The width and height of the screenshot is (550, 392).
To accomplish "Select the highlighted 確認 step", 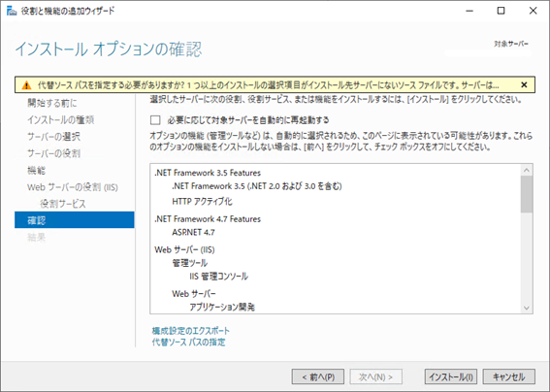I will point(75,220).
